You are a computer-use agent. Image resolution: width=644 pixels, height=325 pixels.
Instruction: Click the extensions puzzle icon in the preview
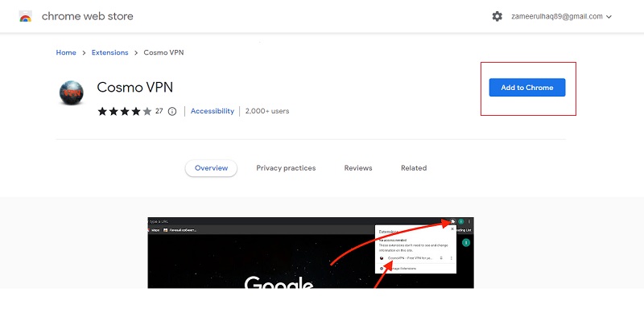pyautogui.click(x=453, y=221)
